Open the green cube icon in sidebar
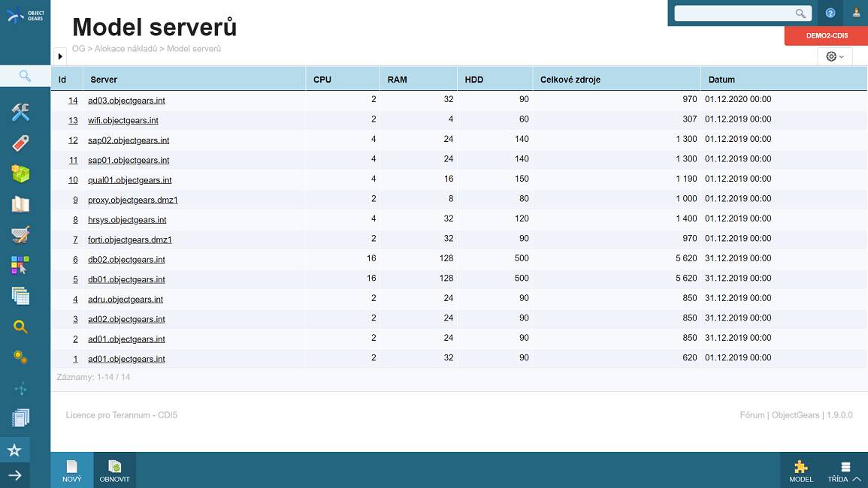Viewport: 868px width, 488px height. click(20, 174)
